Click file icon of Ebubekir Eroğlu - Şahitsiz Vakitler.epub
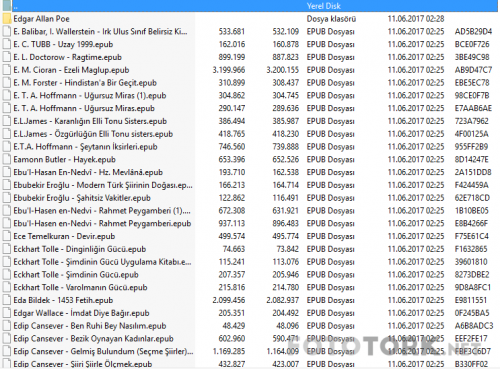The height and width of the screenshot is (369, 500). point(7,198)
